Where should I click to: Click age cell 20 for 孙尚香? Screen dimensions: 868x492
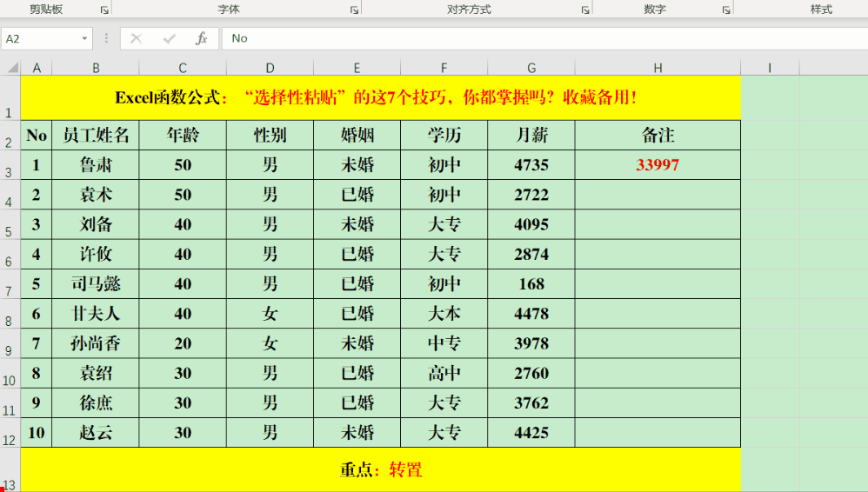183,343
